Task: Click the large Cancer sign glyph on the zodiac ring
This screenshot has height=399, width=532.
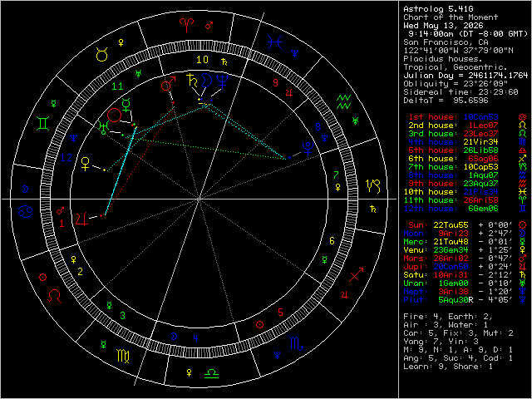Action: (26, 213)
